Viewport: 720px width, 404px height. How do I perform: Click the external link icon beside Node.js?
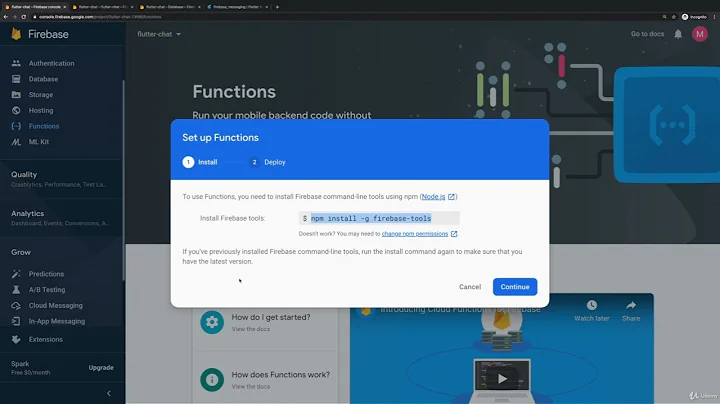pos(451,196)
